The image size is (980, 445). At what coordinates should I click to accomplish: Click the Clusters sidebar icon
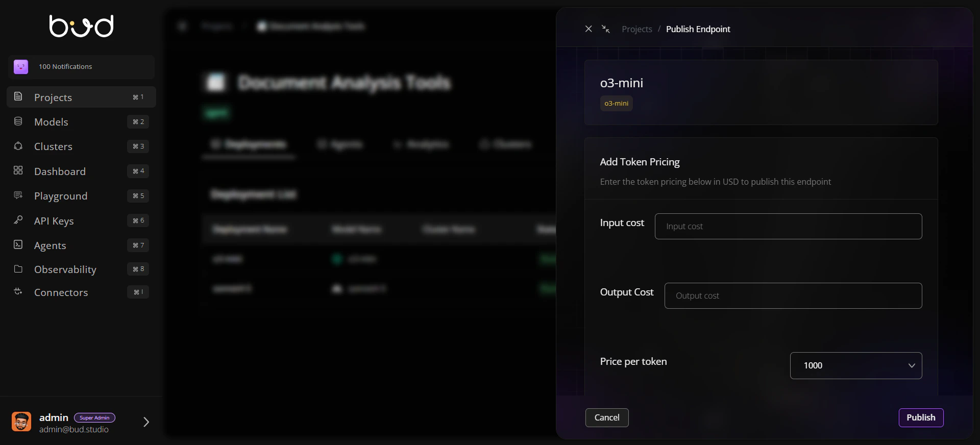click(18, 146)
